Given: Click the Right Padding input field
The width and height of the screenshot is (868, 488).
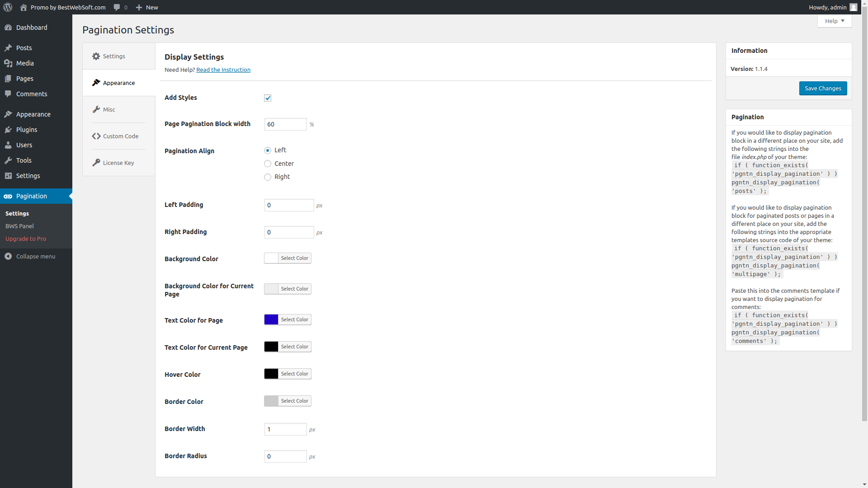Looking at the screenshot, I should tap(289, 232).
